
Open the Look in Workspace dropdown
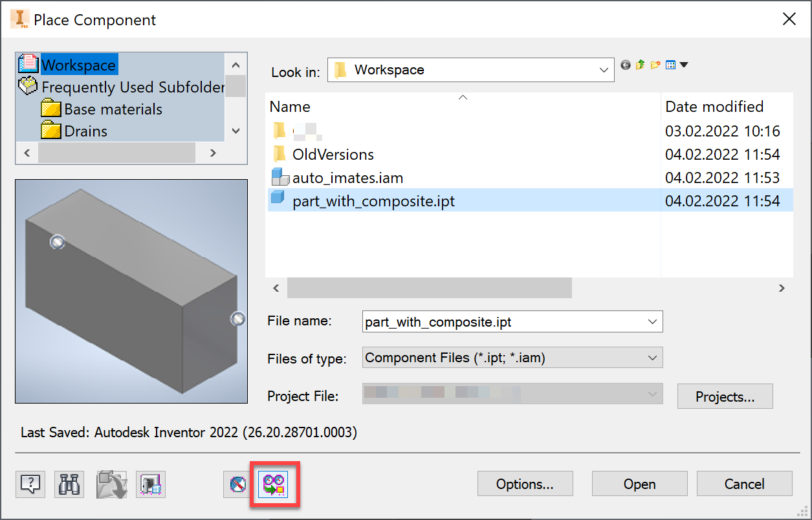[603, 70]
